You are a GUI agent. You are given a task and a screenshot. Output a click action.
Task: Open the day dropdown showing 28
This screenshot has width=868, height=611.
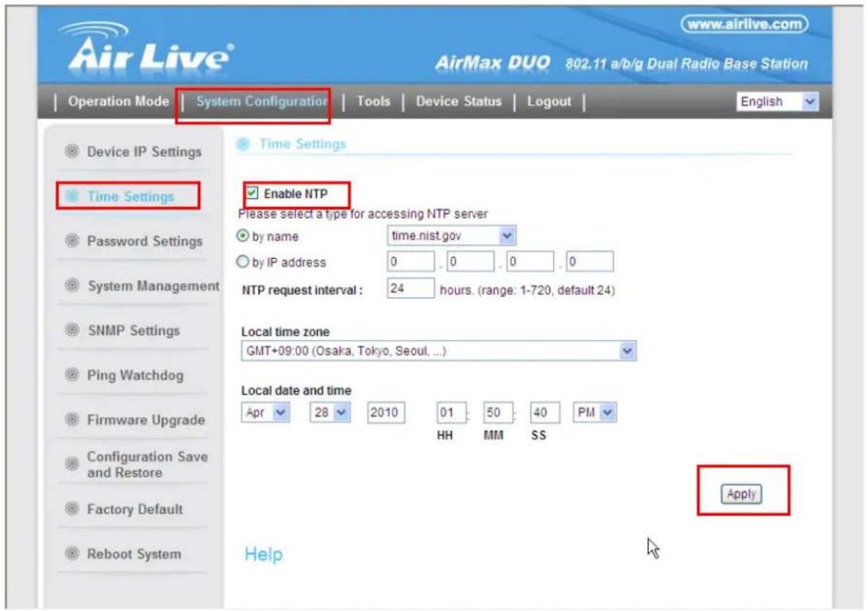pos(330,413)
